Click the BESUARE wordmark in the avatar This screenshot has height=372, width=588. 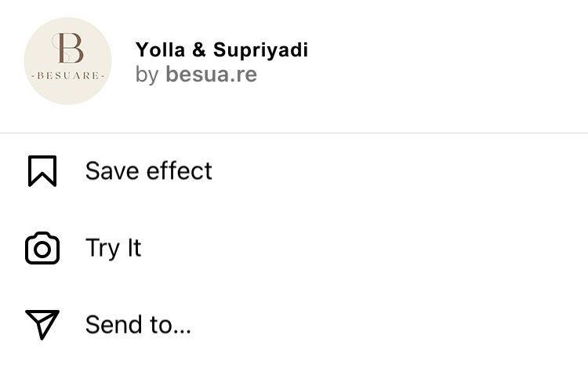(68, 75)
